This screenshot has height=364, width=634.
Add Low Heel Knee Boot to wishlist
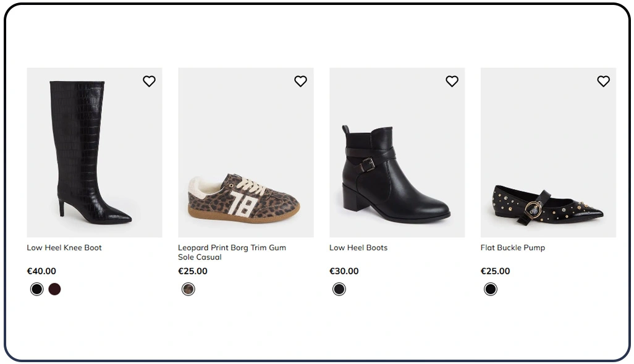click(149, 80)
